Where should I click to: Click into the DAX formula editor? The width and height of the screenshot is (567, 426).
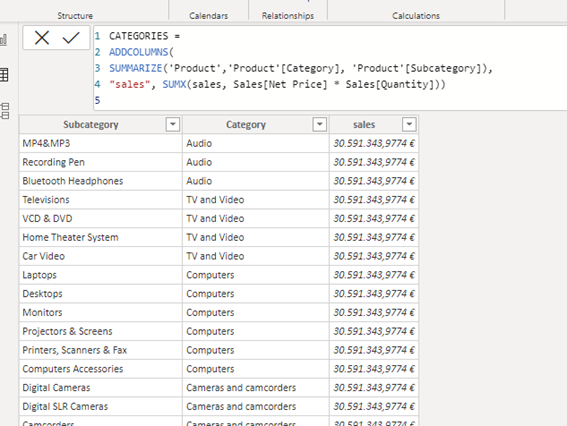pos(330,68)
